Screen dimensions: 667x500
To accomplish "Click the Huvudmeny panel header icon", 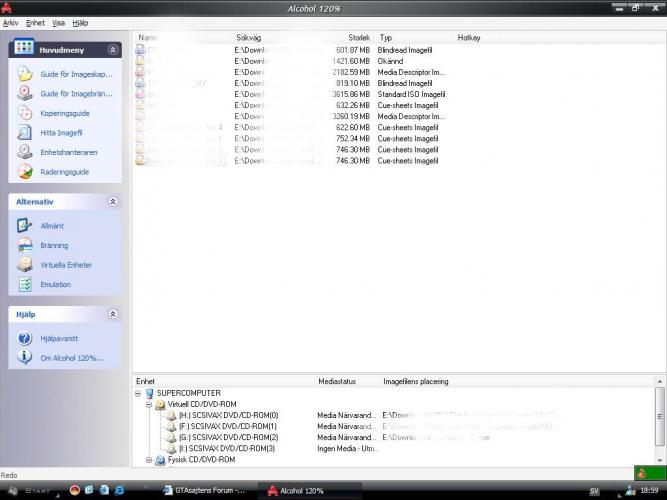I will coord(24,47).
